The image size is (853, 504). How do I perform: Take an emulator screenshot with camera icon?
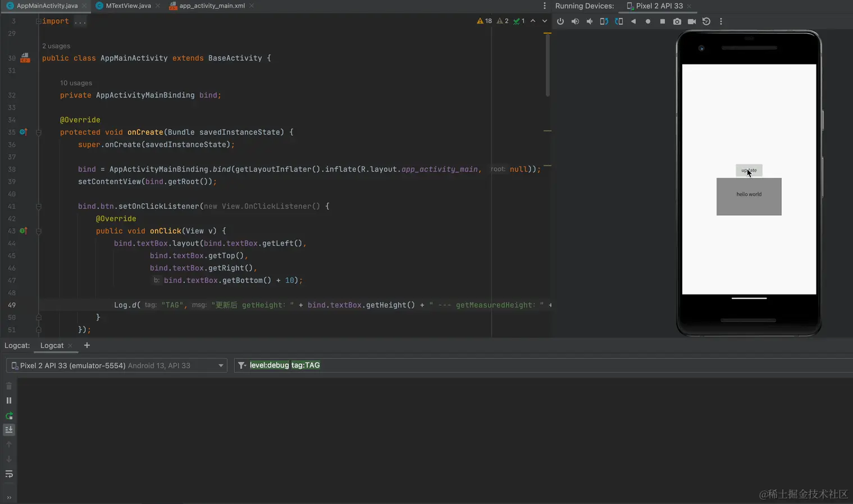pos(677,21)
